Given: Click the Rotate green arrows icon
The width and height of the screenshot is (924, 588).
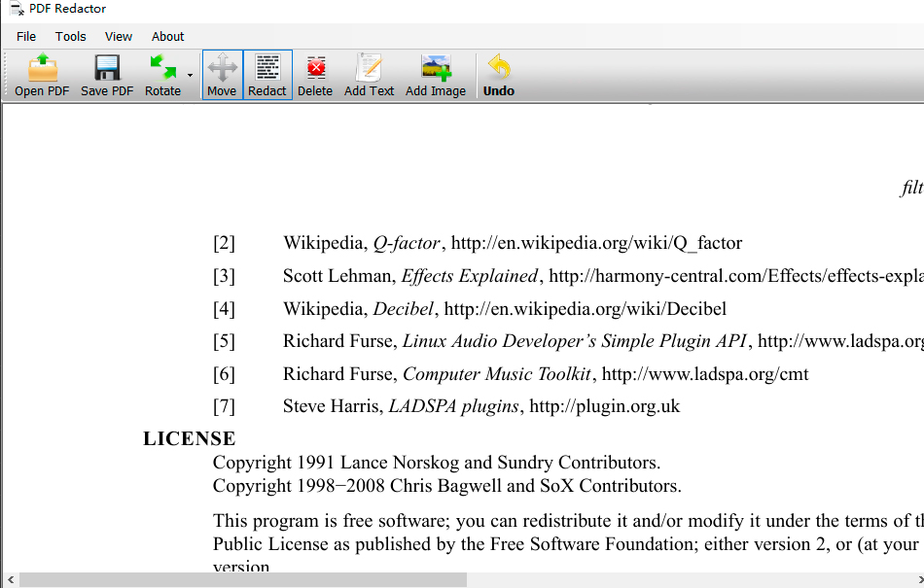Looking at the screenshot, I should (162, 67).
